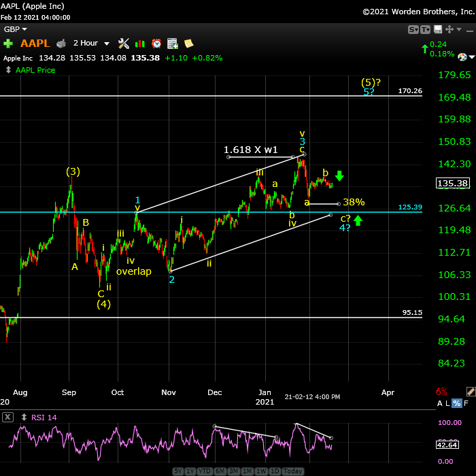
Task: Click the gray stamp icon beside AAPL
Action: click(61, 44)
